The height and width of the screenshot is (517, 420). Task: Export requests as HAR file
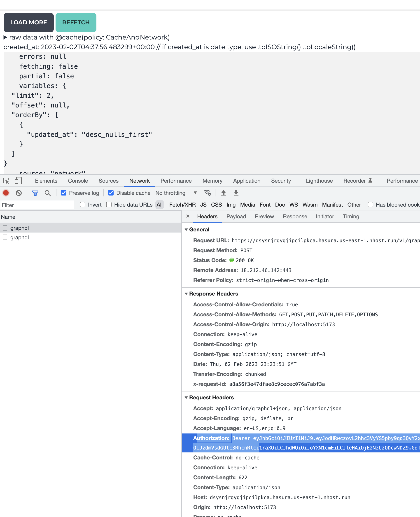click(x=236, y=193)
